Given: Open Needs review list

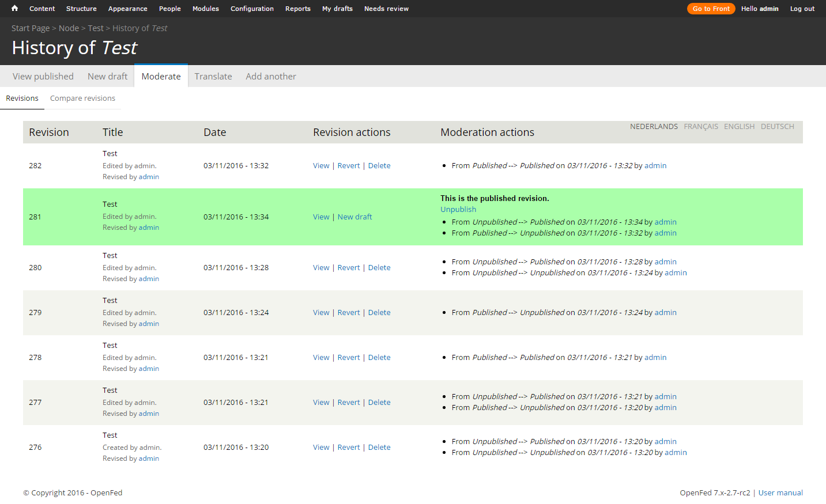Looking at the screenshot, I should tap(386, 9).
